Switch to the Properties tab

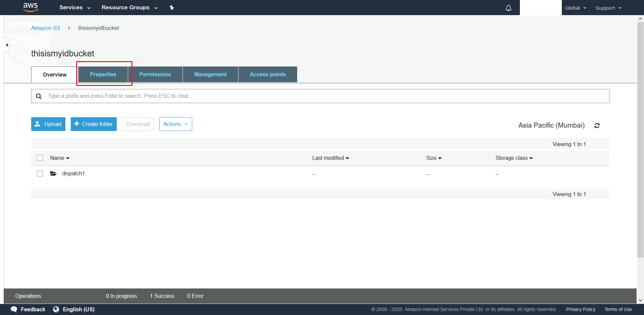click(103, 74)
